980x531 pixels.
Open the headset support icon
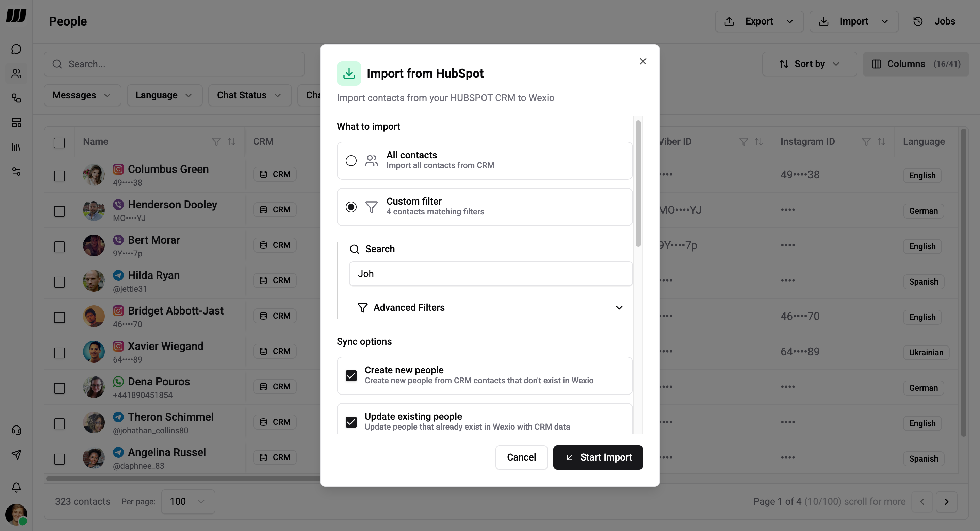tap(16, 430)
